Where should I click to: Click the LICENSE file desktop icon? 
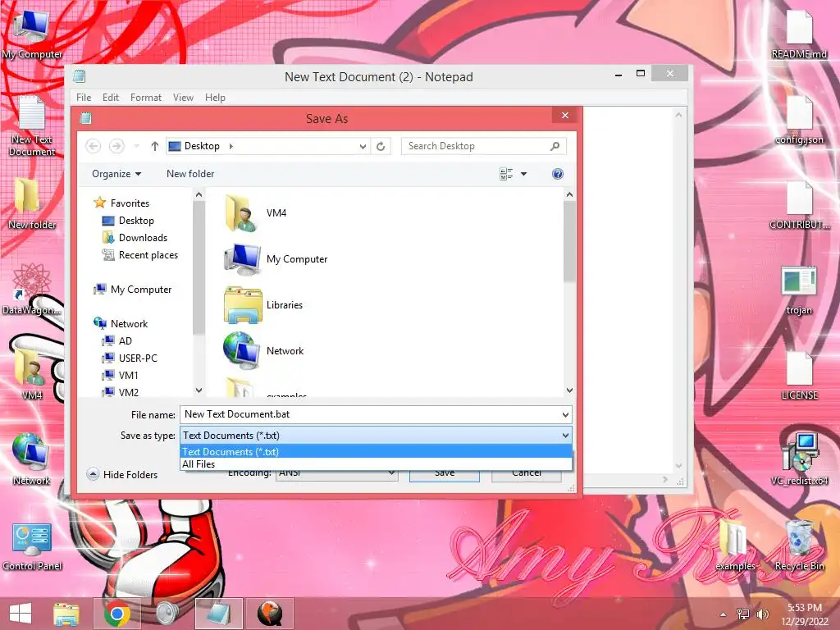click(x=799, y=376)
